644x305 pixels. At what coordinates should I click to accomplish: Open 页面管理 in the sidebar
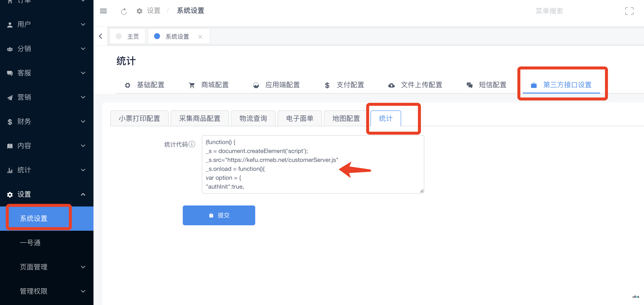coord(47,267)
